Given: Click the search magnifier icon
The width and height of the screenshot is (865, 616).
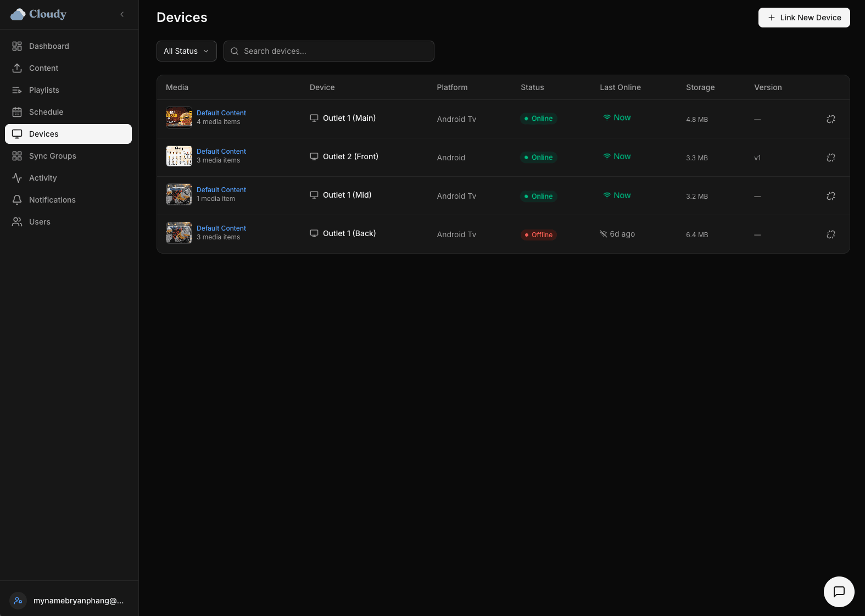Looking at the screenshot, I should pos(235,51).
